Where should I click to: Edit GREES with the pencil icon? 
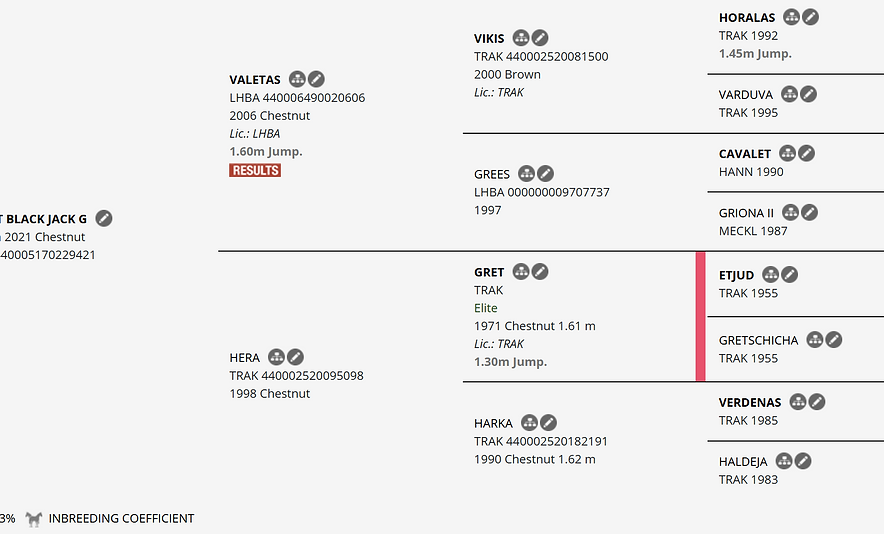point(545,174)
